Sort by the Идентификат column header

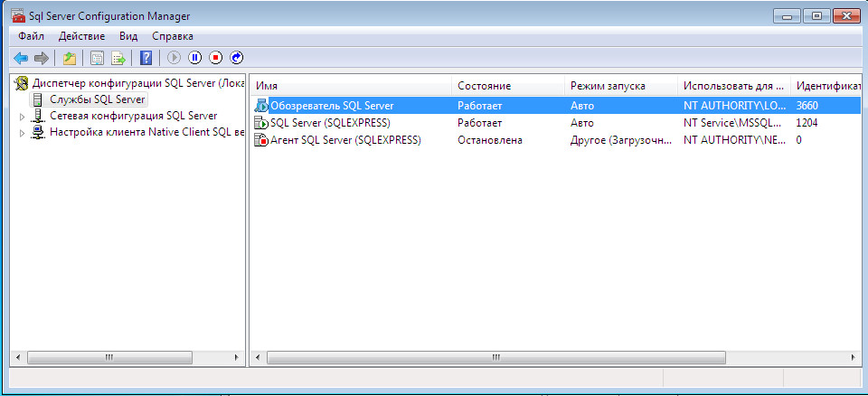click(826, 86)
